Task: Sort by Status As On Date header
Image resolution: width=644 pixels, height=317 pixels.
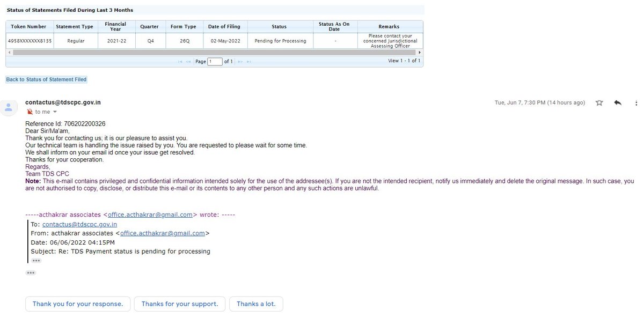Action: click(x=334, y=27)
